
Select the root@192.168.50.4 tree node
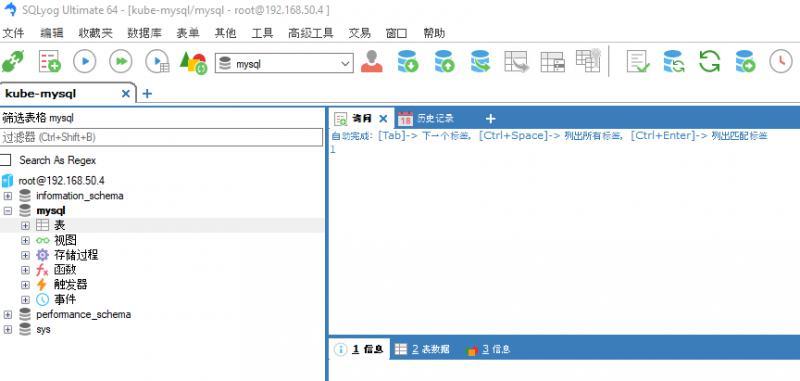[x=62, y=181]
